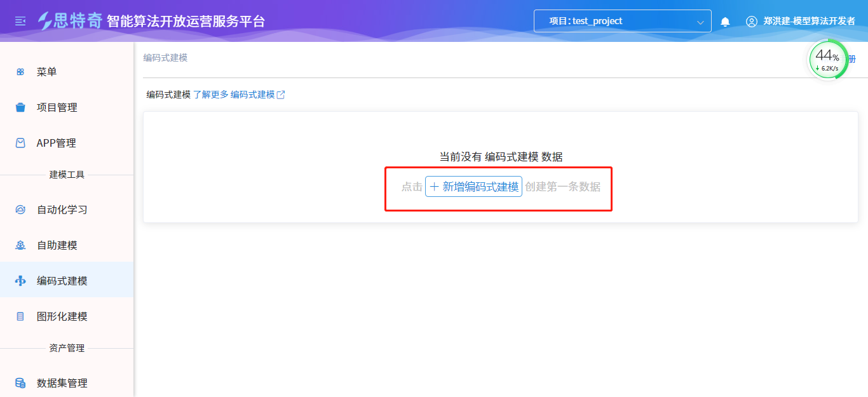Image resolution: width=868 pixels, height=397 pixels.
Task: Click the 44% network speed widget
Action: (828, 60)
